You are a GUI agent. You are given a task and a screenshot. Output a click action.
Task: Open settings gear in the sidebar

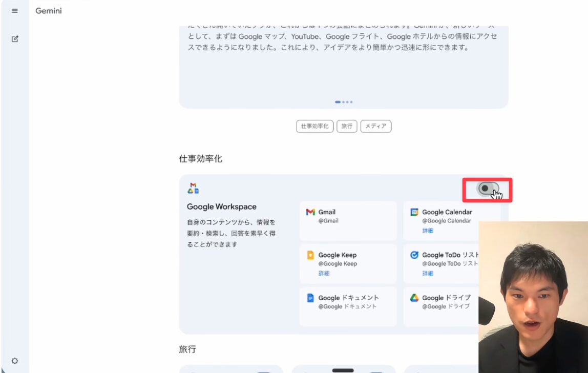click(15, 361)
